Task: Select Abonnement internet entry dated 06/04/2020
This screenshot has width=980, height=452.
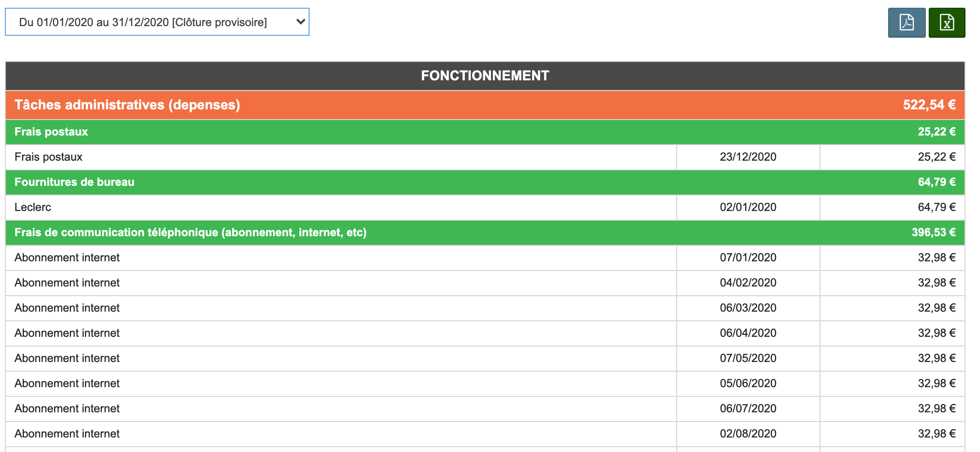Action: pyautogui.click(x=67, y=333)
